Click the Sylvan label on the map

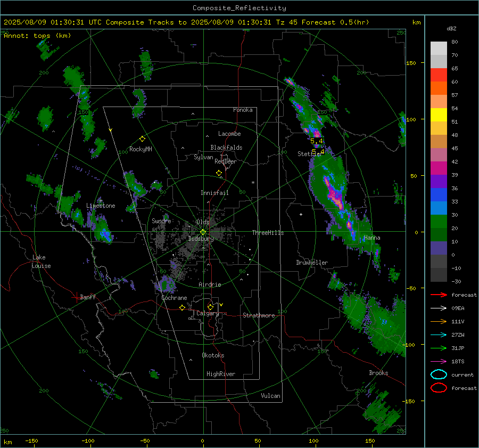click(203, 157)
